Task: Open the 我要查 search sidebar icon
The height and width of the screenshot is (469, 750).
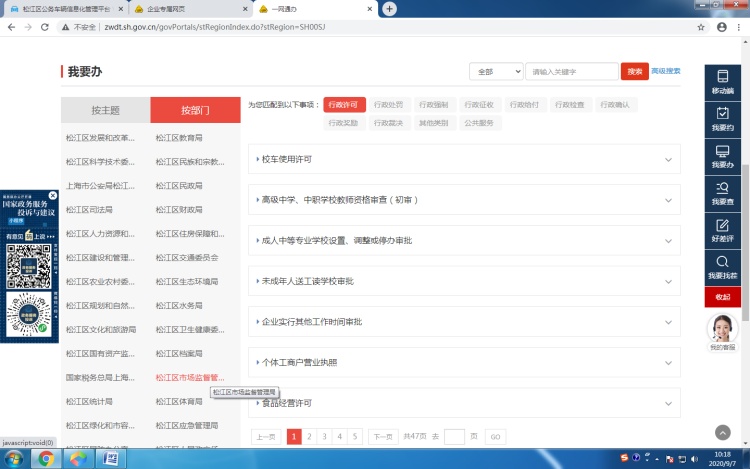Action: tap(722, 193)
